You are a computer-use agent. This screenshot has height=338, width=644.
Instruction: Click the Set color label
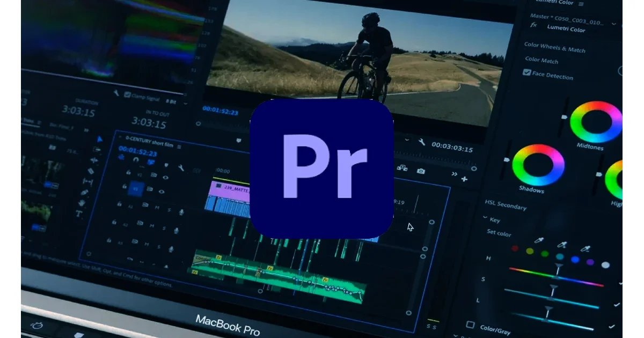[499, 233]
